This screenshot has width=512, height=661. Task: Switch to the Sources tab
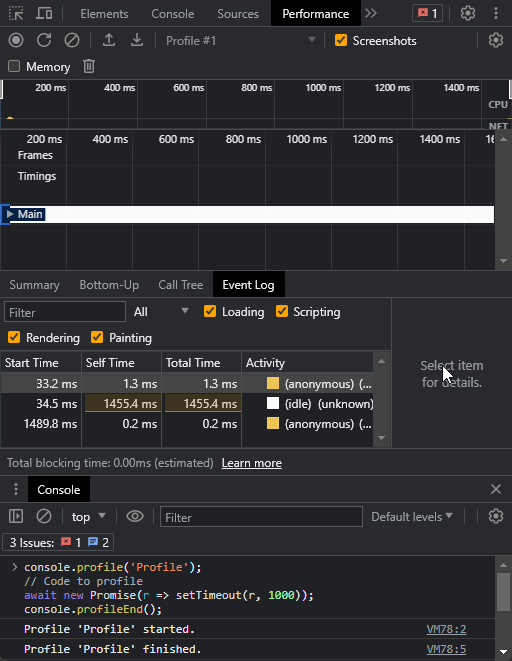pos(238,14)
